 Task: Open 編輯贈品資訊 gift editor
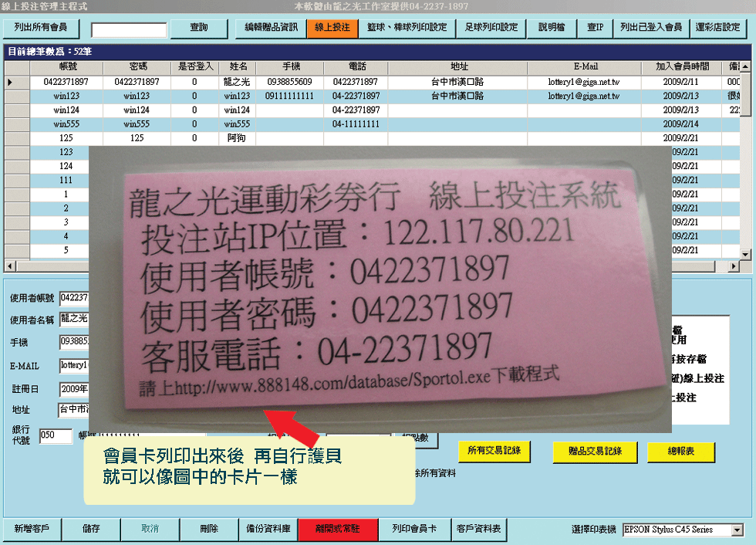pyautogui.click(x=271, y=28)
